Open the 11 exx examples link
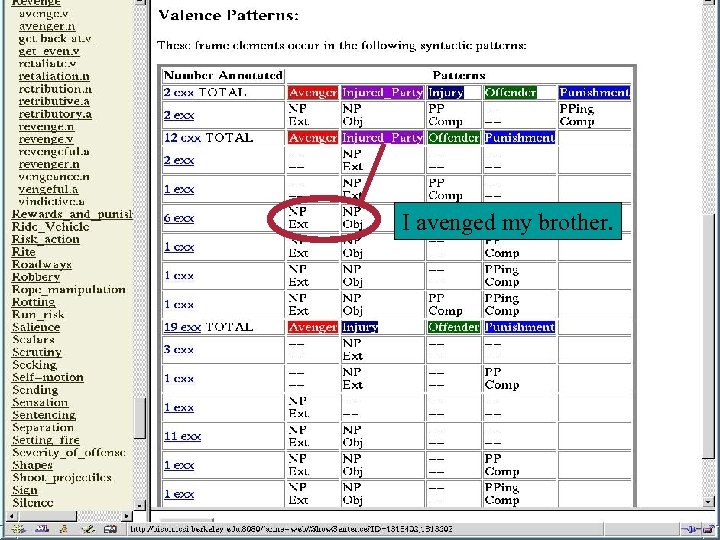The height and width of the screenshot is (540, 720). point(182,436)
